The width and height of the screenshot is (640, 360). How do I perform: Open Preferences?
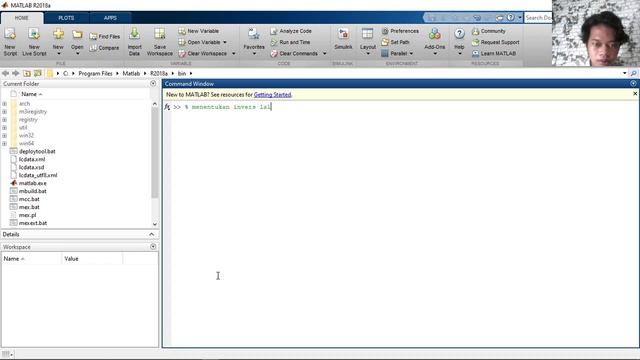(400, 31)
